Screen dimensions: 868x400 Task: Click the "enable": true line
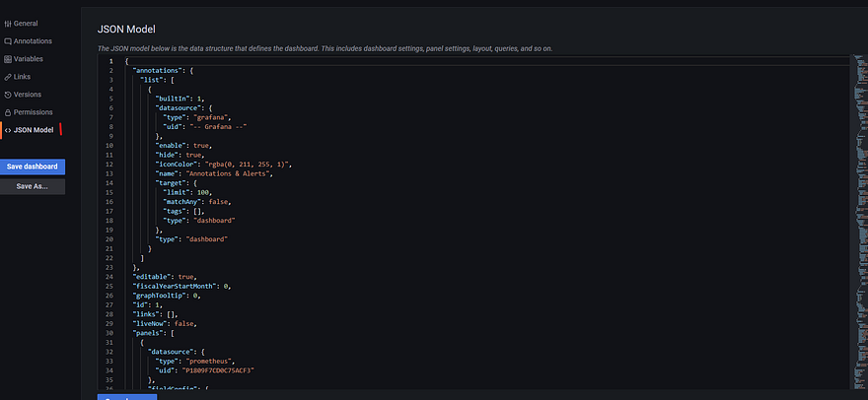[x=184, y=146]
